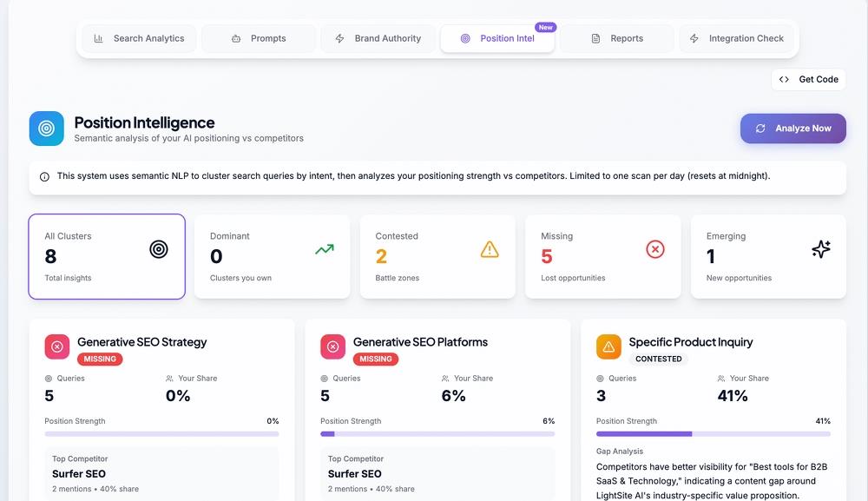Click the red X icon in Missing card
The height and width of the screenshot is (501, 868).
[x=655, y=249]
